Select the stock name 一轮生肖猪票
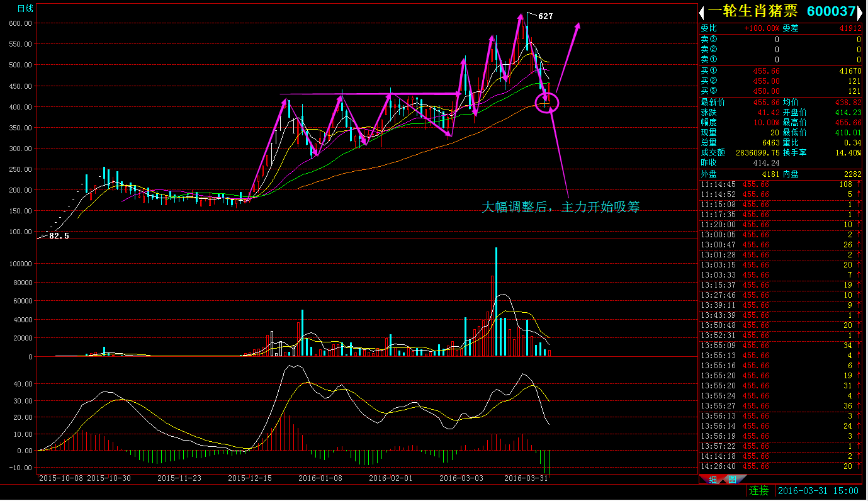The width and height of the screenshot is (868, 501). coord(752,12)
